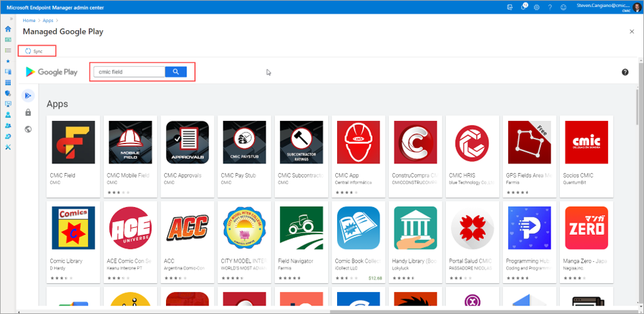Open the ACC Argentina Comic-Con app
Image resolution: width=644 pixels, height=314 pixels.
point(187,242)
